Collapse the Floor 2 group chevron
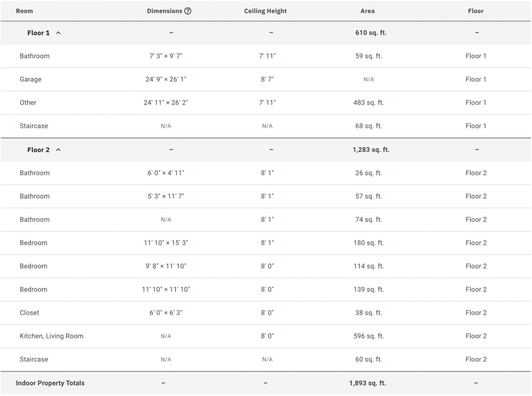The height and width of the screenshot is (396, 532). pyautogui.click(x=59, y=150)
